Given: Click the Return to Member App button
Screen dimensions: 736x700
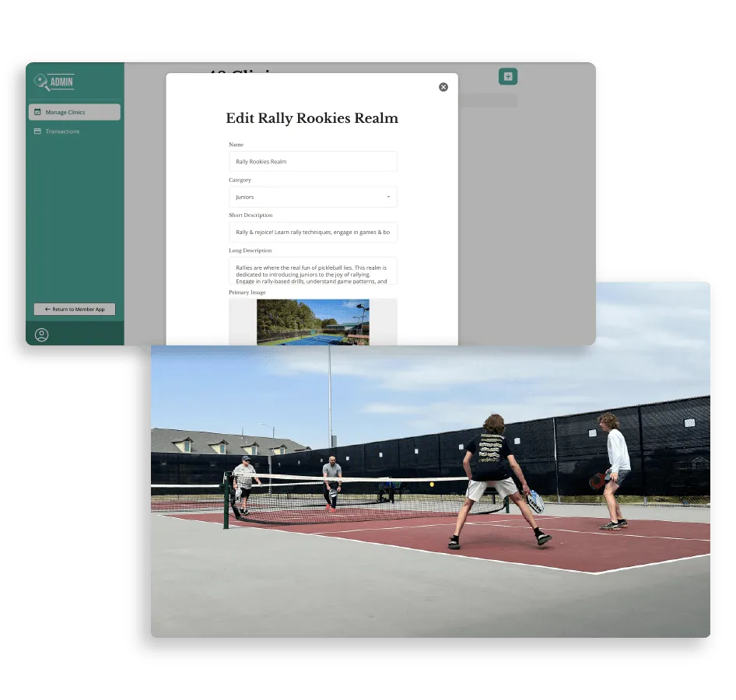Looking at the screenshot, I should pos(74,309).
